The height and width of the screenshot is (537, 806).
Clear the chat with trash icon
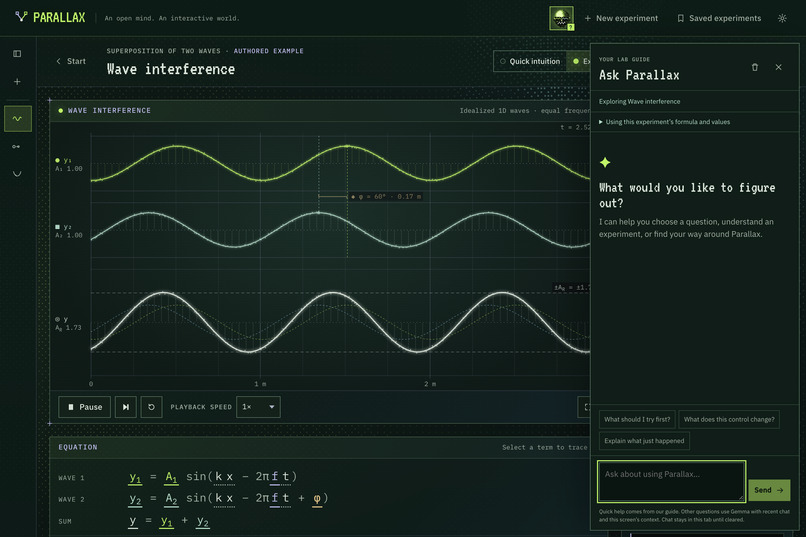(x=755, y=67)
